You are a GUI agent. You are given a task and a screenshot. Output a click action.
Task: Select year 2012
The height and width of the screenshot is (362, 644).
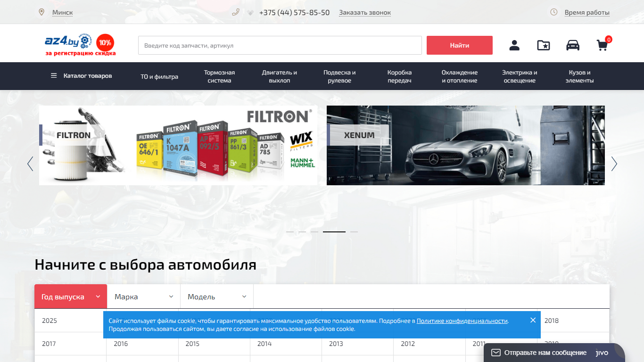pyautogui.click(x=429, y=344)
